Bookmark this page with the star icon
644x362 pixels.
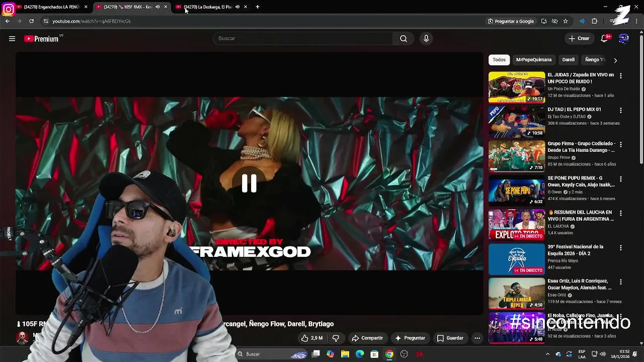point(566,21)
